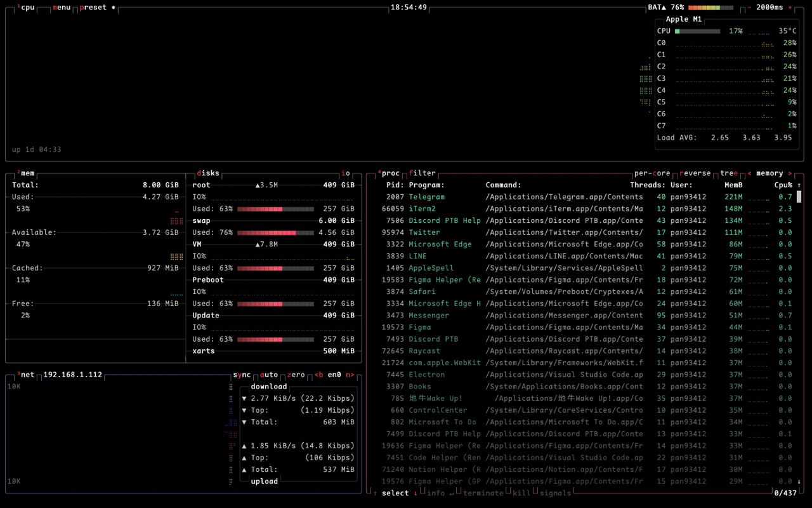Select the Microsoft Edge process with pid 3322
The height and width of the screenshot is (508, 812).
point(587,244)
